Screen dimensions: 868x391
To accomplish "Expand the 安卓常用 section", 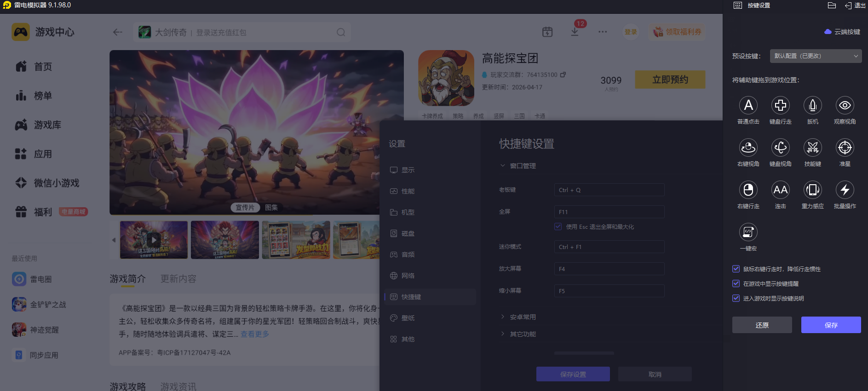I will 518,317.
